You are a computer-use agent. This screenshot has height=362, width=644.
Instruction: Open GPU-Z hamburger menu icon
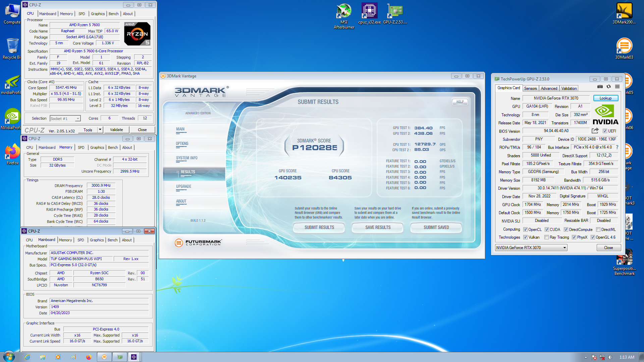617,86
